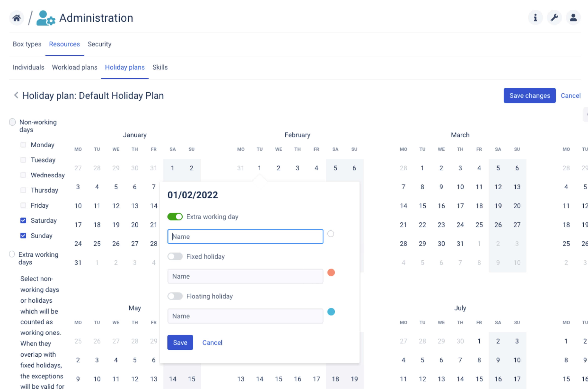
Task: Uncheck the Saturday checkbox
Action: (x=23, y=220)
